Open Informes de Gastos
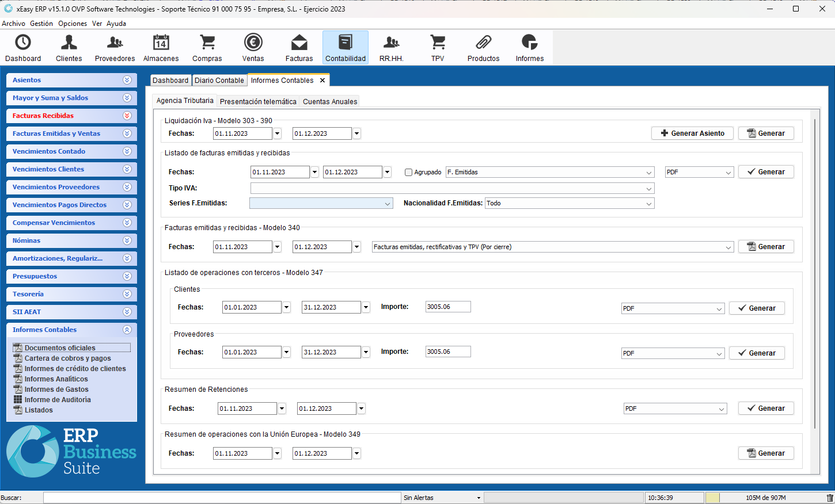The height and width of the screenshot is (504, 835). coord(51,389)
